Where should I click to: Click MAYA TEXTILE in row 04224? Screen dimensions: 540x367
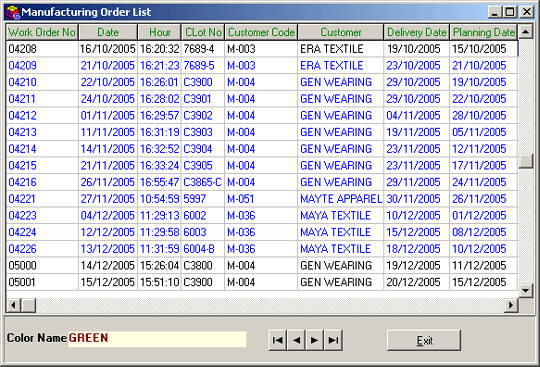click(x=341, y=232)
